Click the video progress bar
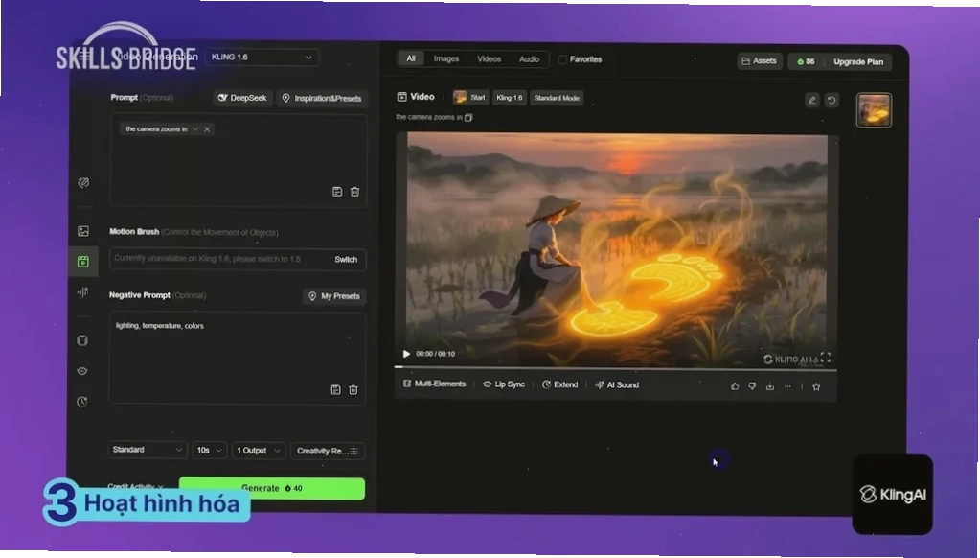 tap(616, 368)
